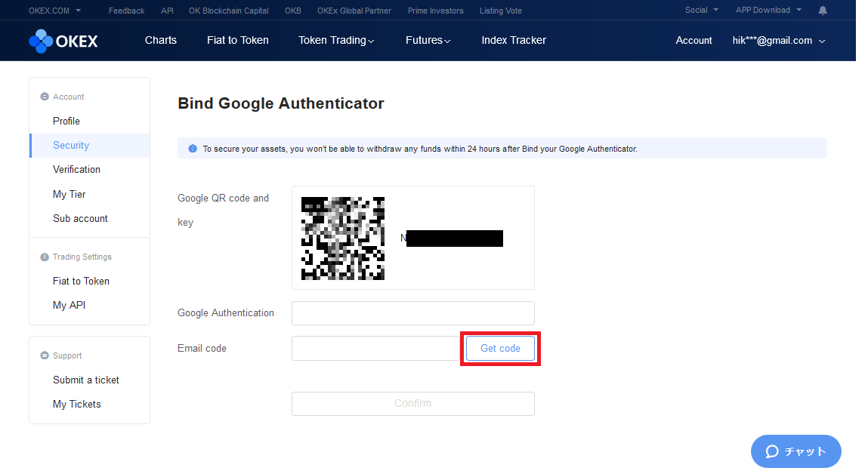The width and height of the screenshot is (868, 474).
Task: Go to Fiat to Token in top navigation
Action: point(238,40)
